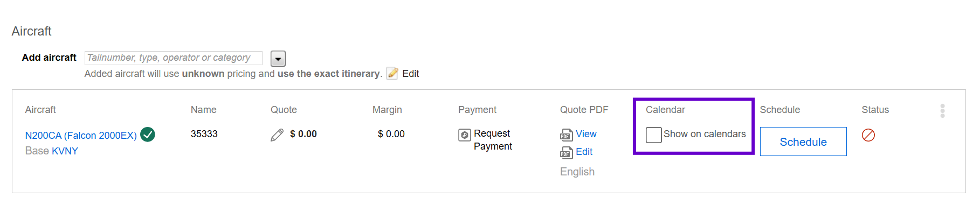Click the Request Payment icon
980x212 pixels.
[x=465, y=135]
